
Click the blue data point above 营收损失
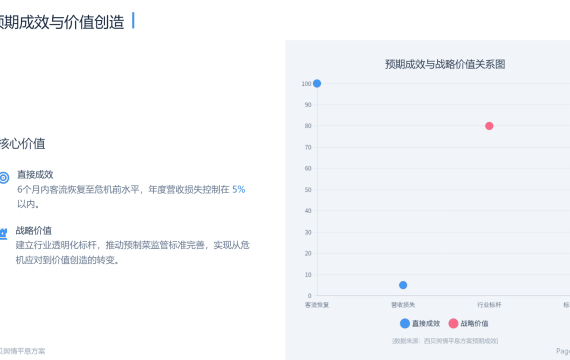pyautogui.click(x=403, y=285)
